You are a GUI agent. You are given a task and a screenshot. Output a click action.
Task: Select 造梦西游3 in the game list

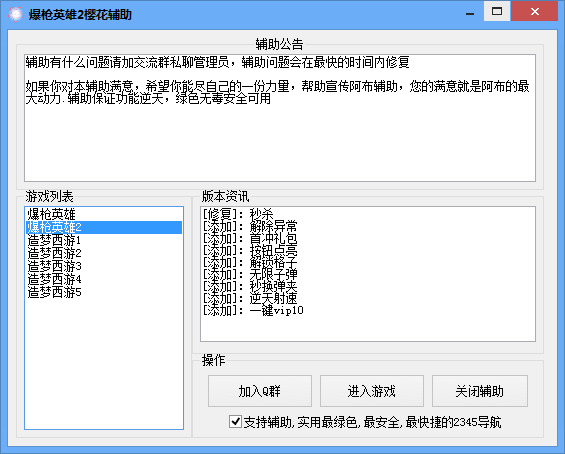pyautogui.click(x=104, y=266)
